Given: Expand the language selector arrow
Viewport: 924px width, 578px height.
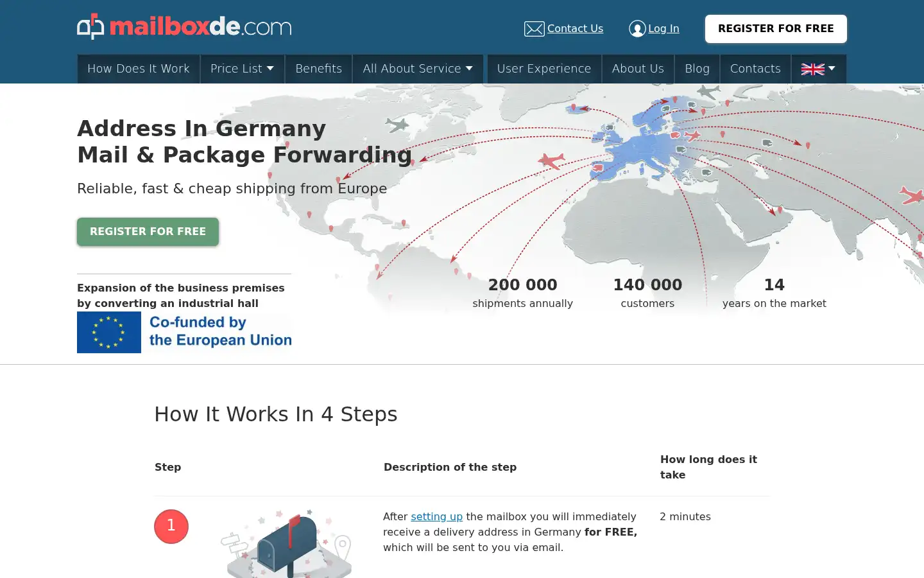Looking at the screenshot, I should coord(832,68).
